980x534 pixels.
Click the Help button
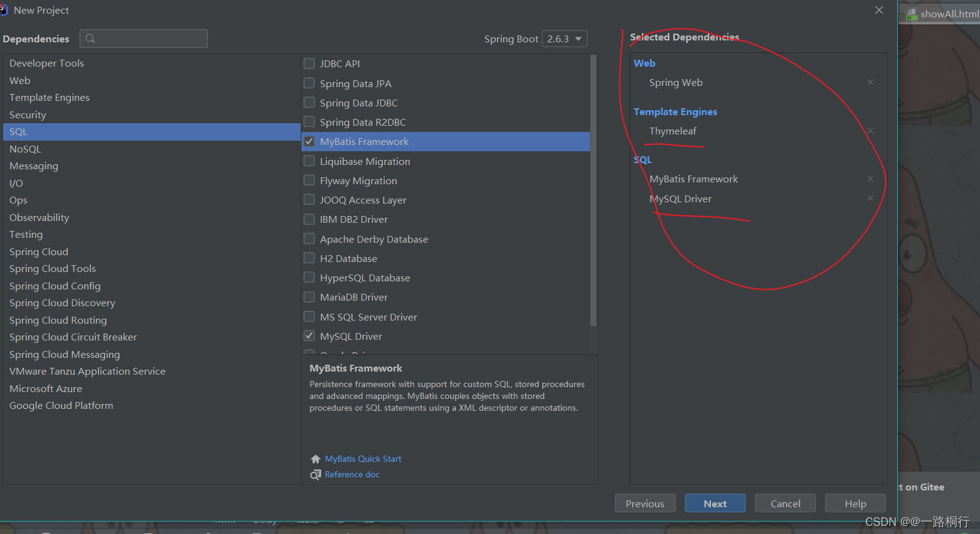855,504
